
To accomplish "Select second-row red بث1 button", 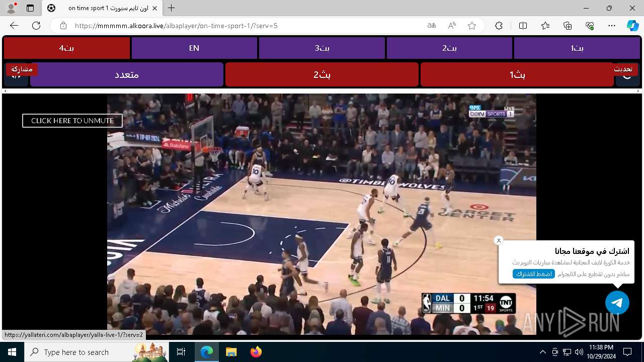I will [517, 74].
